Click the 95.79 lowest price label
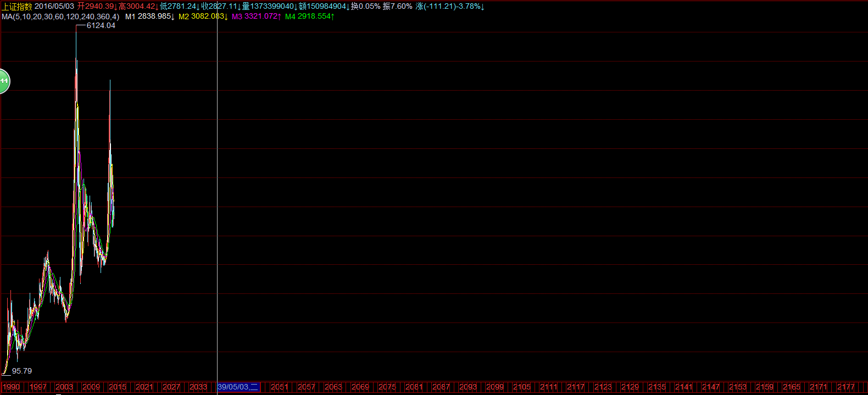 pyautogui.click(x=22, y=371)
